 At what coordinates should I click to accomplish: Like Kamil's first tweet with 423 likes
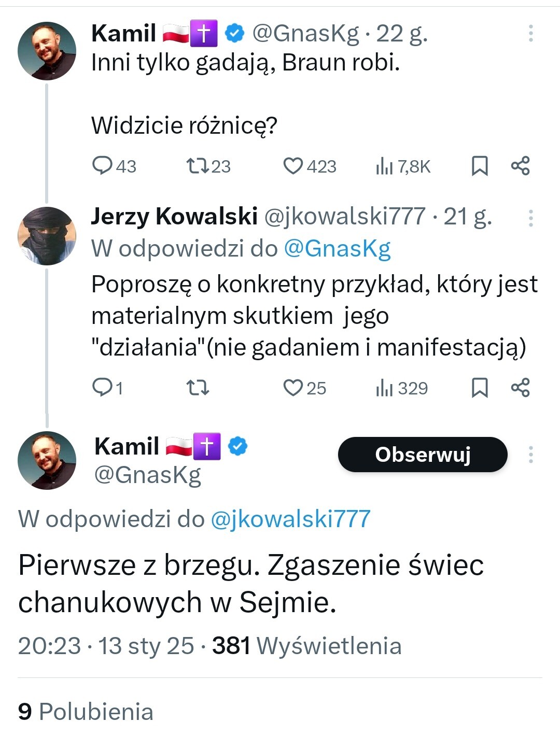pos(293,166)
